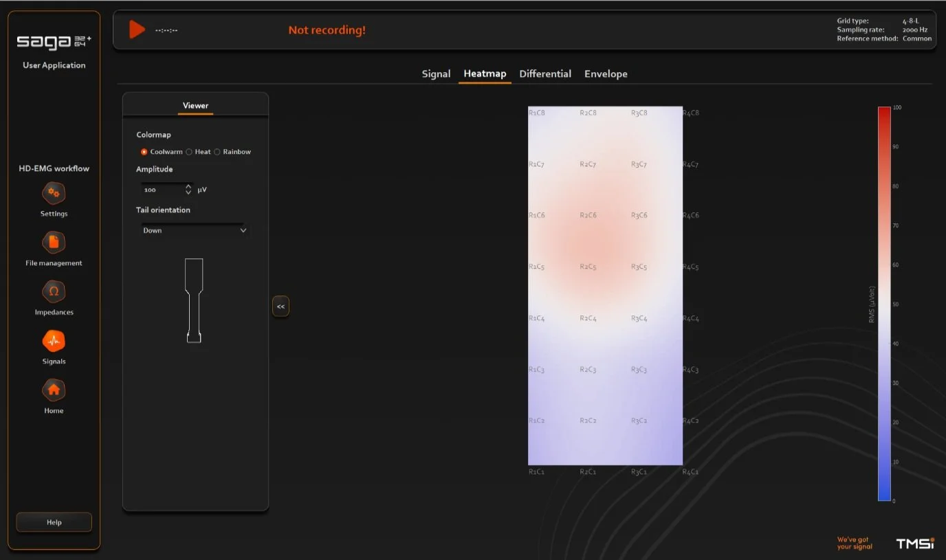This screenshot has width=946, height=560.
Task: Select the Rainbow colormap option
Action: click(x=217, y=152)
